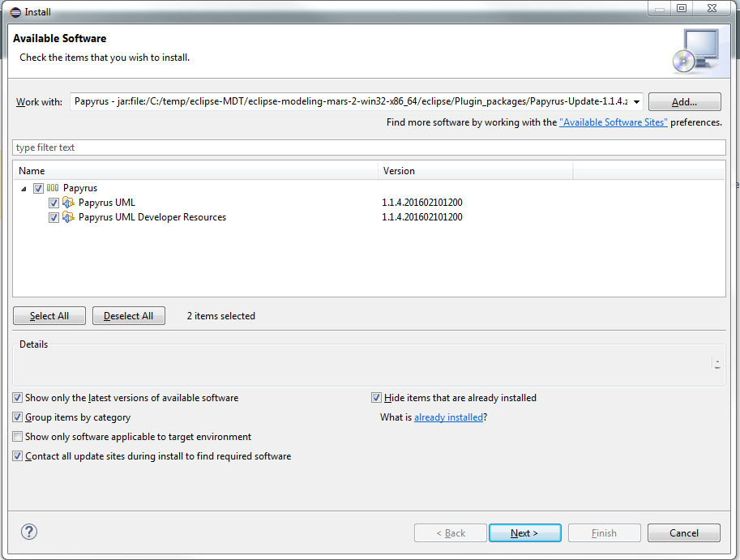Close the Install dialog window
Viewport: 740px width, 560px height.
point(712,8)
